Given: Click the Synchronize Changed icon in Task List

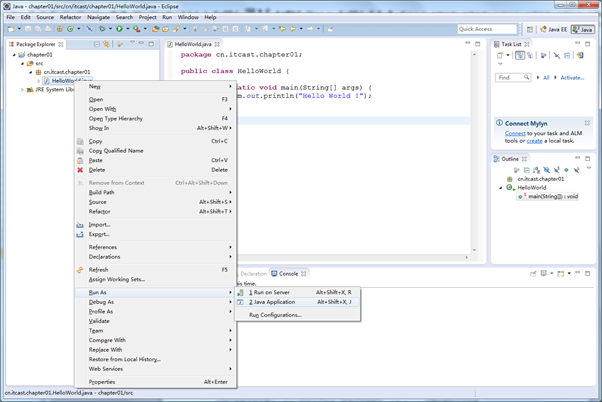Looking at the screenshot, I should coord(580,56).
